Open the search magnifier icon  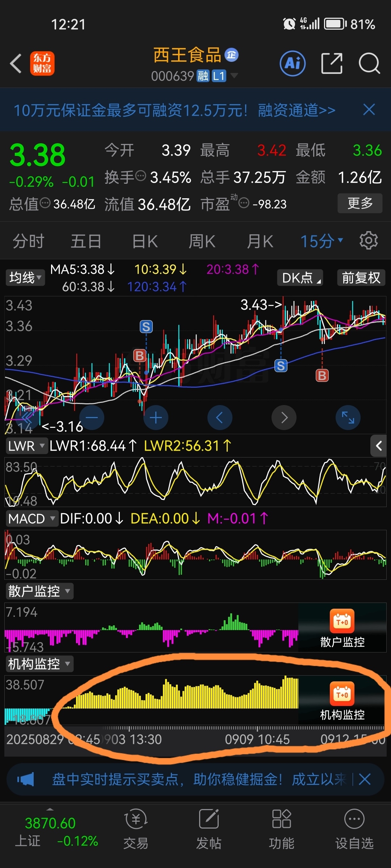(x=369, y=63)
